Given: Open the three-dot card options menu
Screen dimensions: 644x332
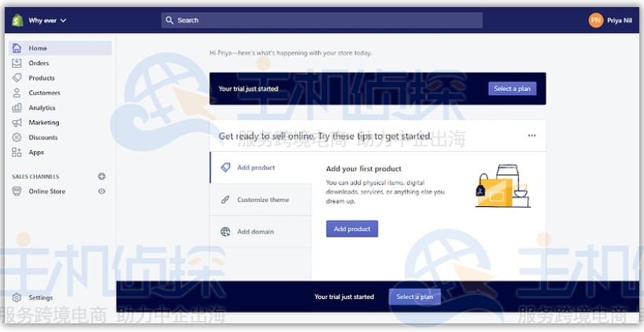Looking at the screenshot, I should [532, 135].
